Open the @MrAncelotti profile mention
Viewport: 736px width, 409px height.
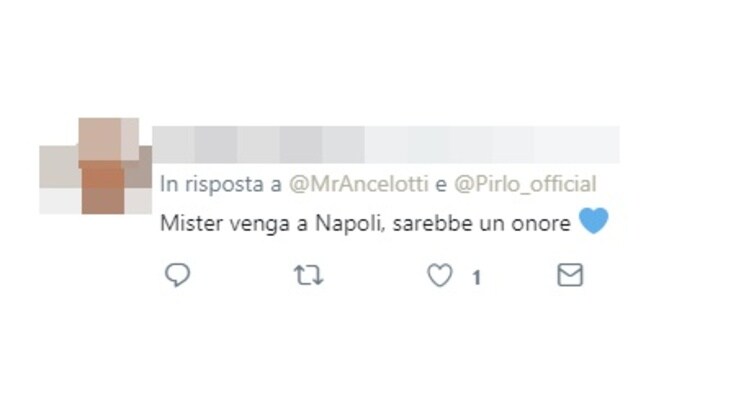(359, 184)
